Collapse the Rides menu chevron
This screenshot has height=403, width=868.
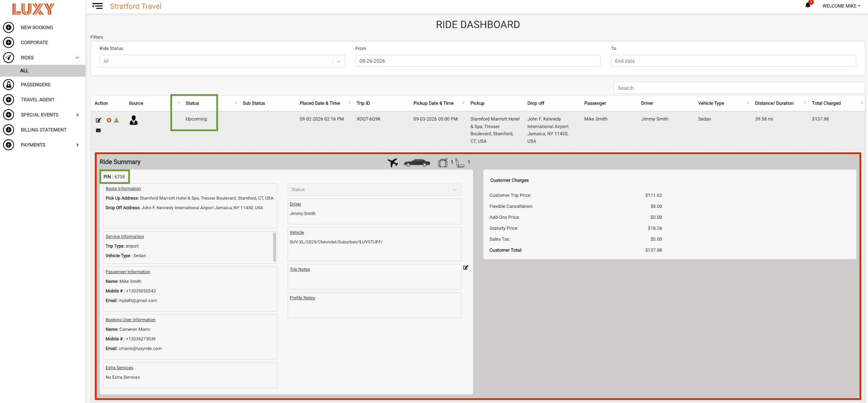(x=78, y=58)
